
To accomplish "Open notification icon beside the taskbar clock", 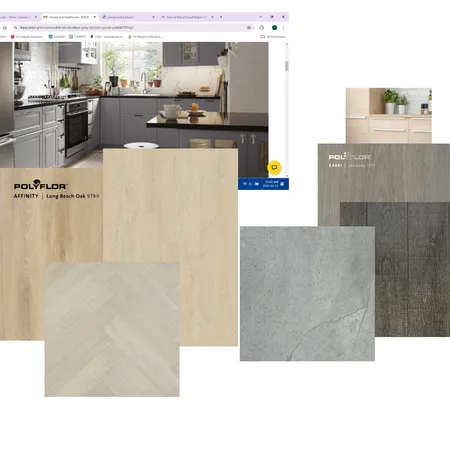I will 282,184.
